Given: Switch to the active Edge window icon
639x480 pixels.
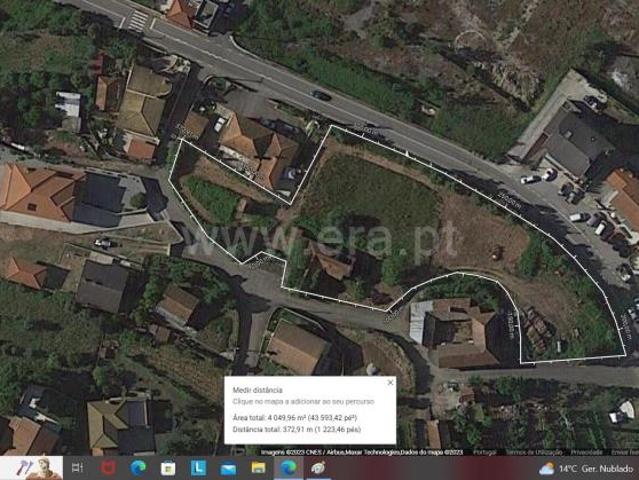Looking at the screenshot, I should click(289, 468).
